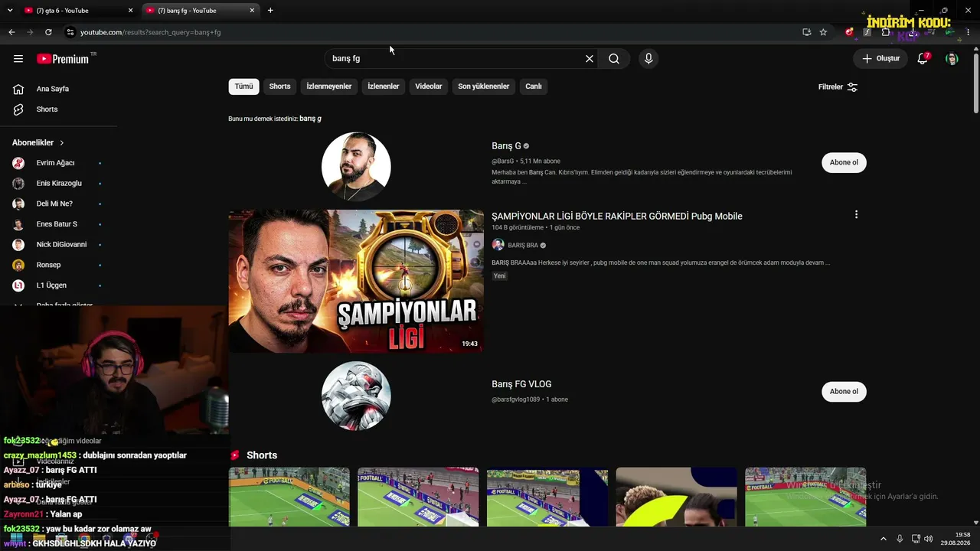
Task: Select the Tümü filter chip
Action: 243,86
